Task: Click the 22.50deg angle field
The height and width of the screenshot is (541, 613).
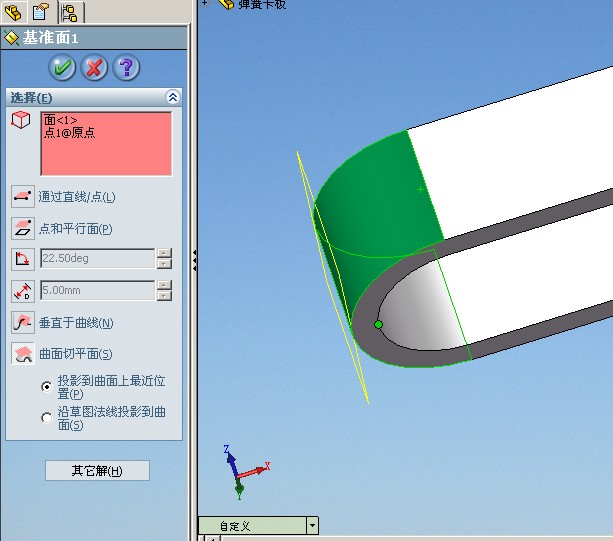Action: pos(98,258)
